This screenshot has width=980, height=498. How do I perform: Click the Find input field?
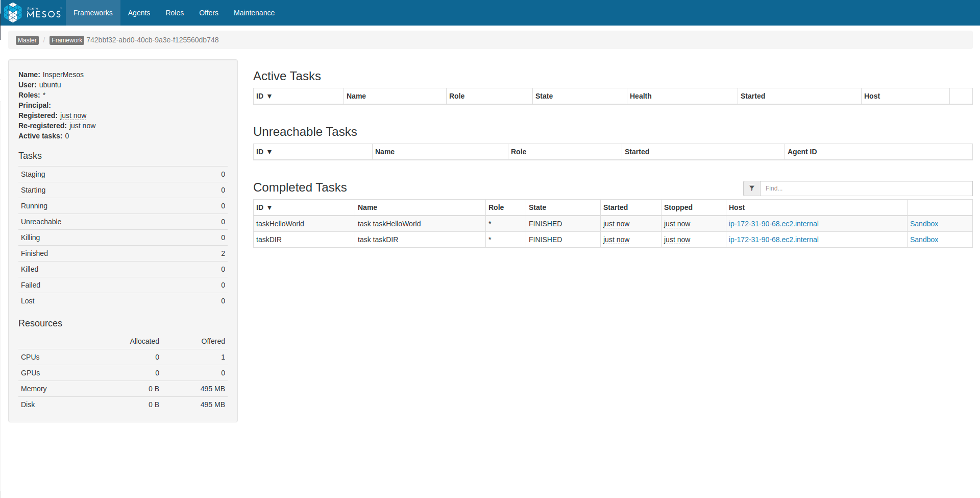coord(866,188)
